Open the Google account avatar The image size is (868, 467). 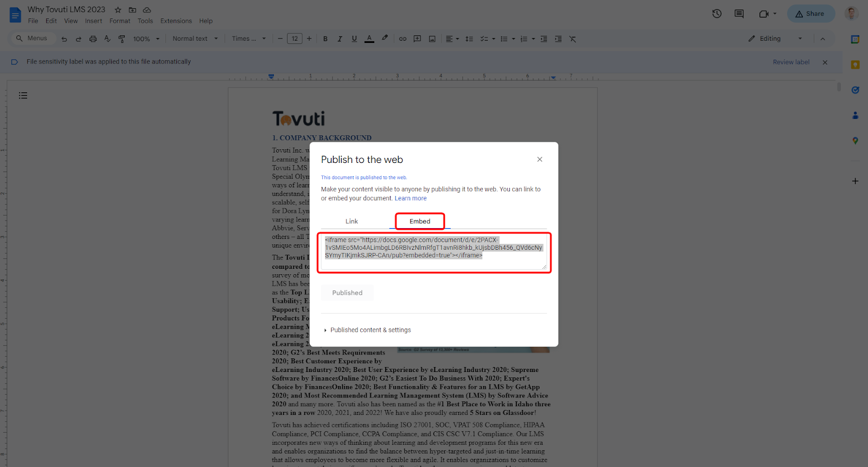tap(851, 14)
